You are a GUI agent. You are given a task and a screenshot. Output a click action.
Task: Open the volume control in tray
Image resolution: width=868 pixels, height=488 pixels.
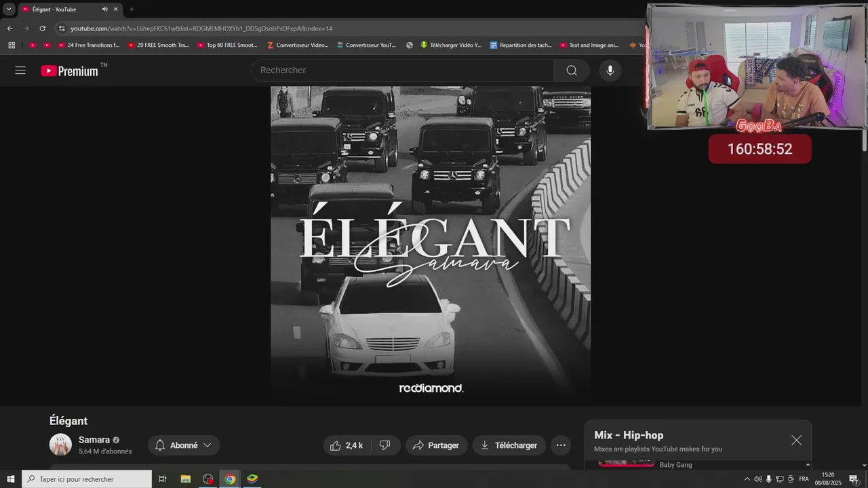coord(757,479)
